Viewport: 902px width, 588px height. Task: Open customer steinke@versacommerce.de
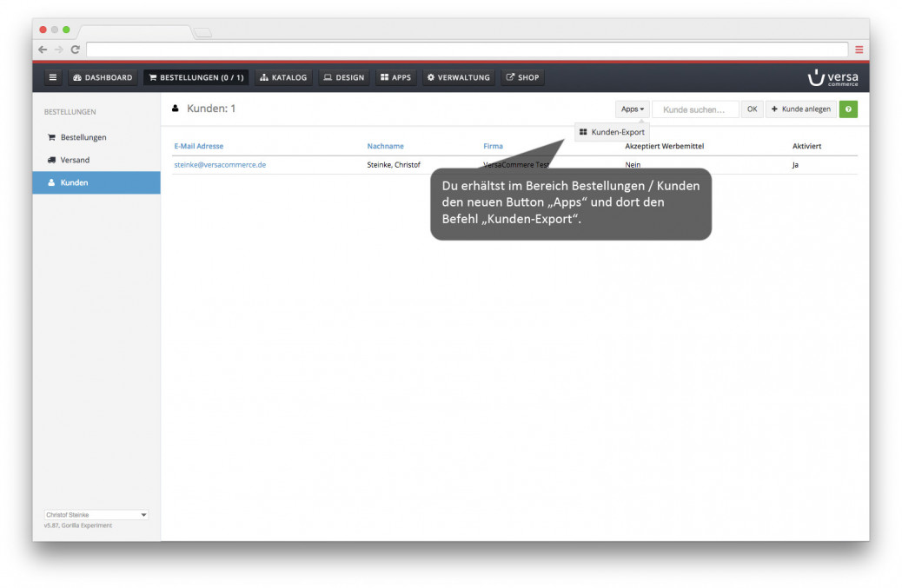point(220,165)
